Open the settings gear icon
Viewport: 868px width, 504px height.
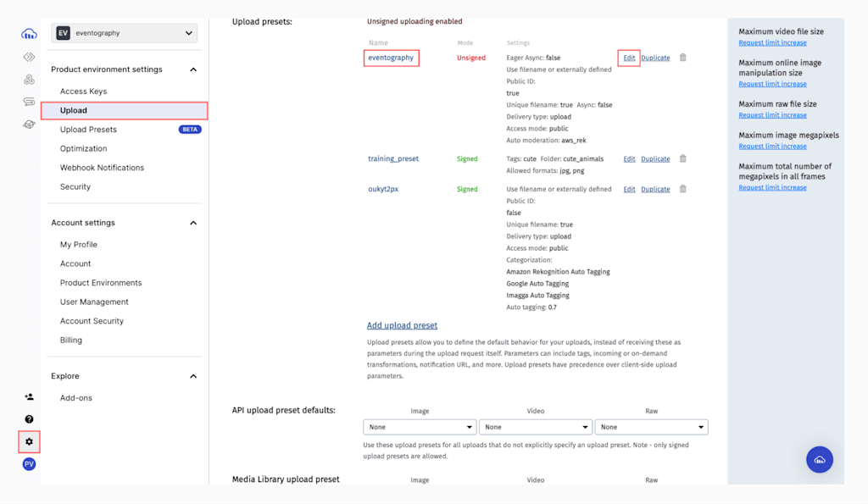point(30,441)
